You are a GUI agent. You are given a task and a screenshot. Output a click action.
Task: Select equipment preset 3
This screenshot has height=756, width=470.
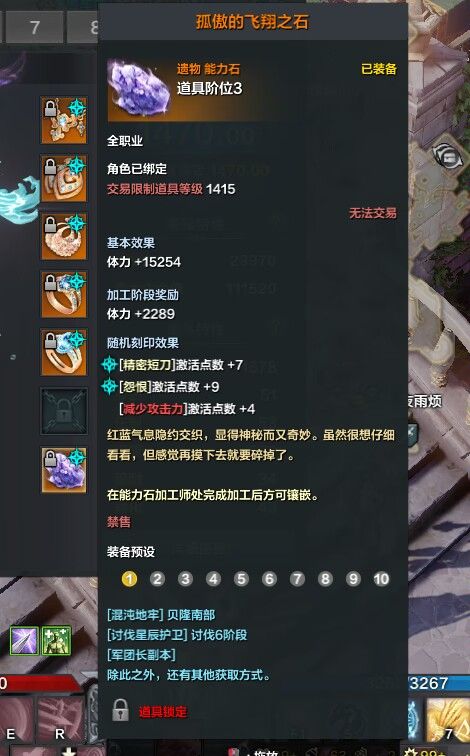coord(185,579)
